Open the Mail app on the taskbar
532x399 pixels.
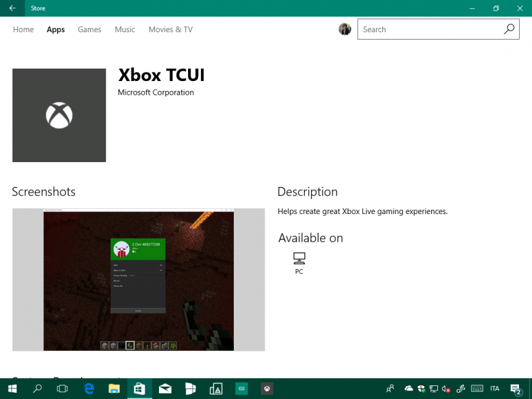click(x=165, y=388)
